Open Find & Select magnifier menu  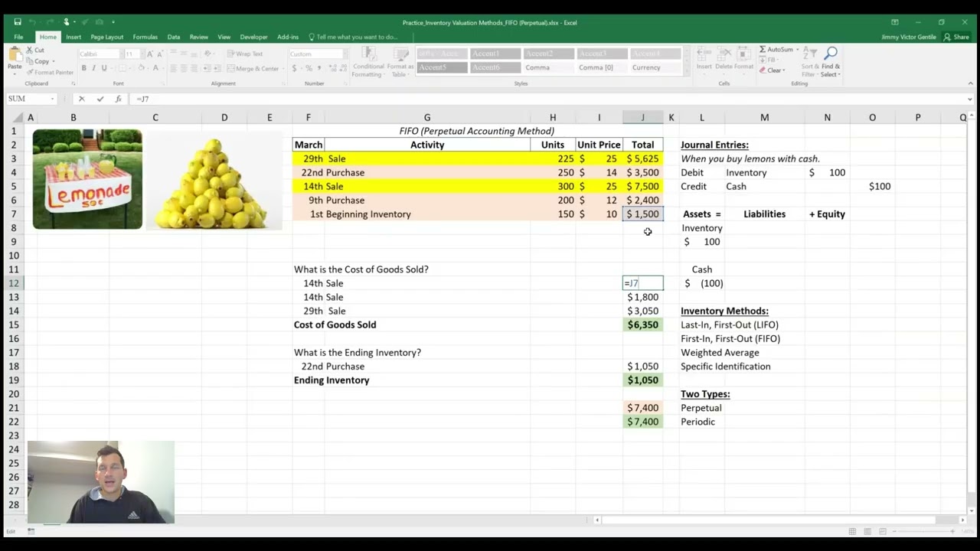[831, 62]
